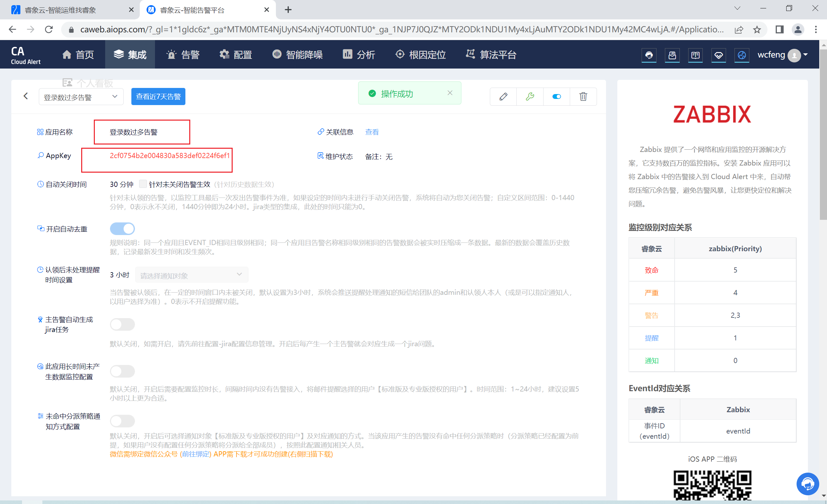Open the book documentation icon in the header
This screenshot has height=504, width=827.
695,55
